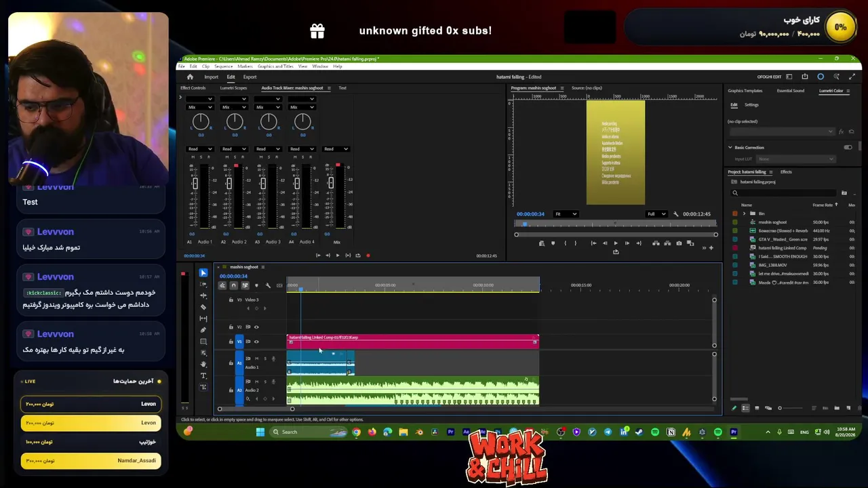Open the Input LUT dropdown
This screenshot has width=868, height=488.
coord(796,159)
